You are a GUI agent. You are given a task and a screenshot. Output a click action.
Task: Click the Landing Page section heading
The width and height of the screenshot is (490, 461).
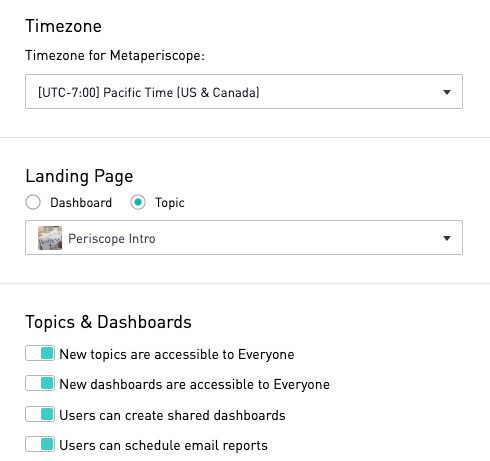point(79,176)
